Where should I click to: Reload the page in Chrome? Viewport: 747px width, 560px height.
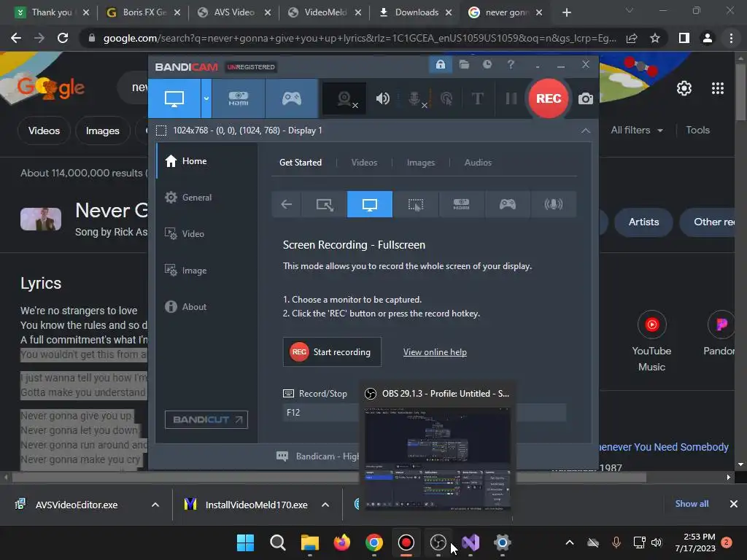pos(63,38)
